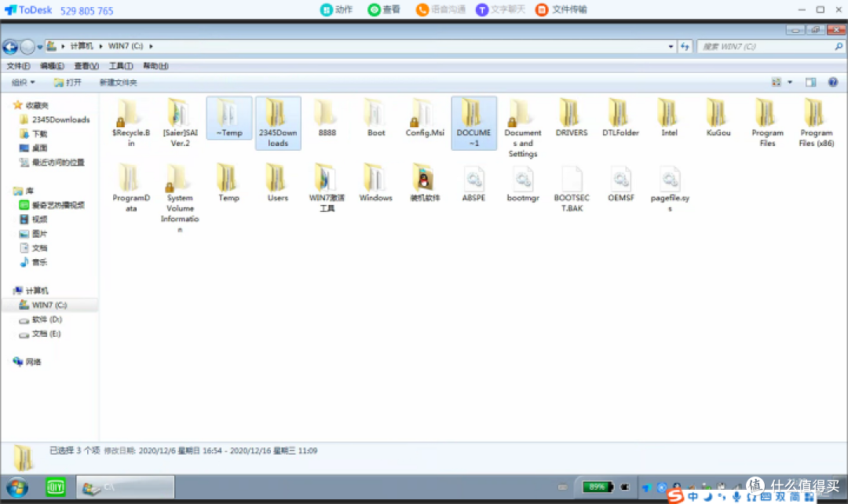Open ToDesk 文件传输 function
The image size is (848, 504).
pyautogui.click(x=561, y=9)
